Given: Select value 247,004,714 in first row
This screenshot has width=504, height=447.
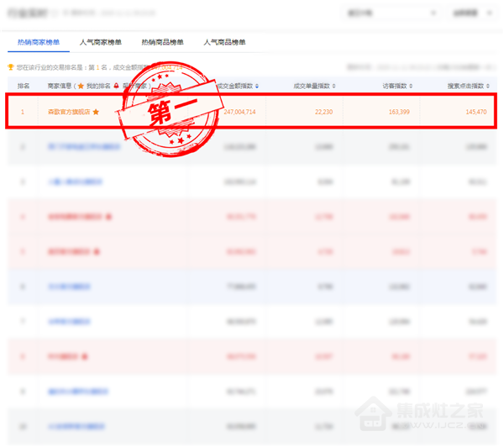Looking at the screenshot, I should click(x=239, y=112).
